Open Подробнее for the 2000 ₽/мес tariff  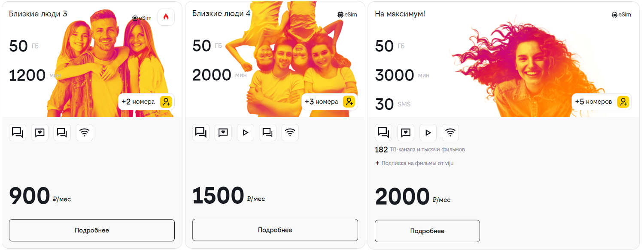click(x=427, y=231)
